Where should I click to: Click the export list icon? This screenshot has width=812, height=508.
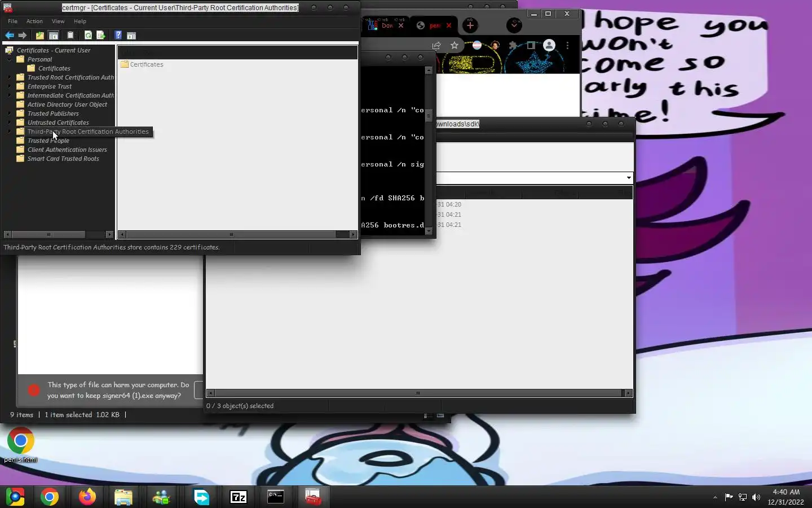pyautogui.click(x=101, y=35)
